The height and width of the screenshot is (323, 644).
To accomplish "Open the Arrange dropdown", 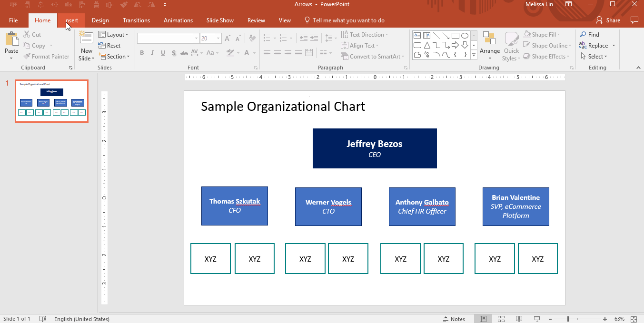I will click(x=490, y=46).
